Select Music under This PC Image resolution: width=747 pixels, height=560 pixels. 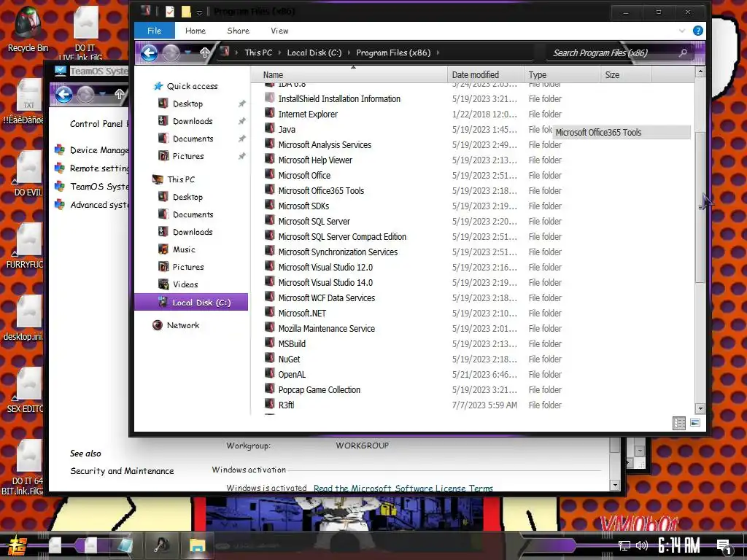click(184, 249)
